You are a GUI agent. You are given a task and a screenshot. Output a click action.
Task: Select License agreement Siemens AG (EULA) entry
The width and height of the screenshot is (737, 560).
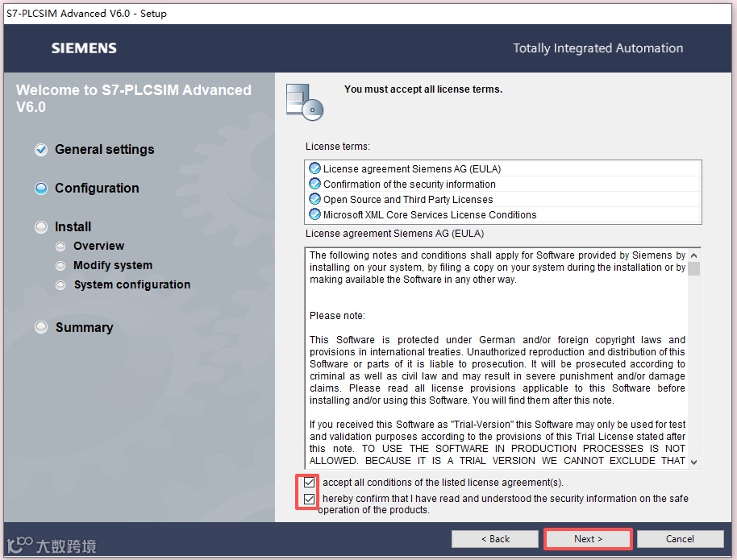click(503, 168)
